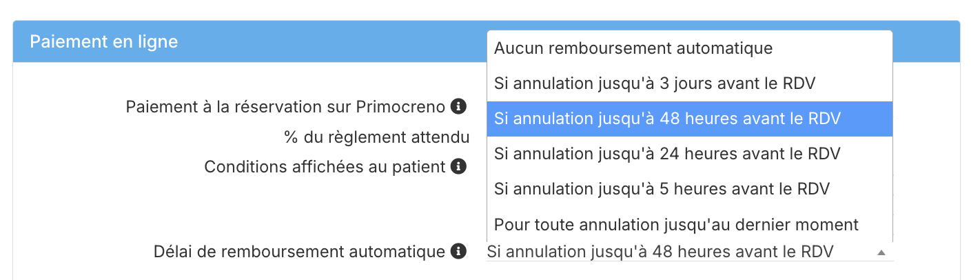Viewport: 980px width, 280px height.
Task: Select annulation jusqu'à 24 heures option
Action: click(x=690, y=153)
